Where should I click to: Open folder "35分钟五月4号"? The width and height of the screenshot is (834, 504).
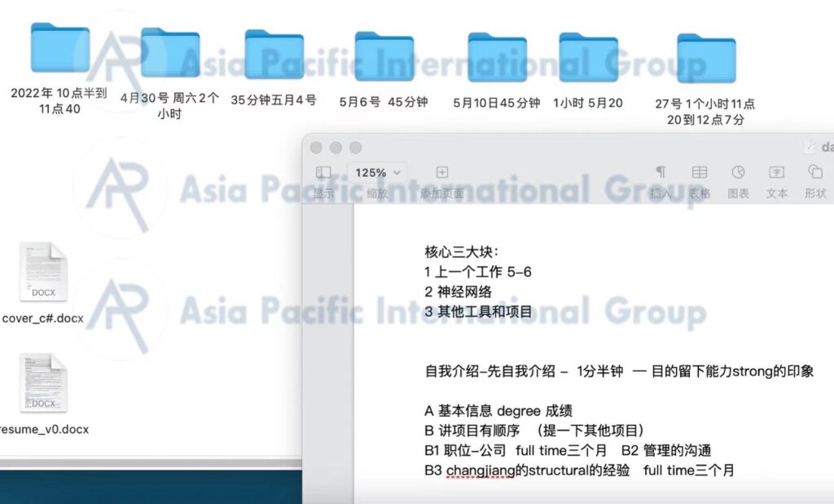coord(274,55)
